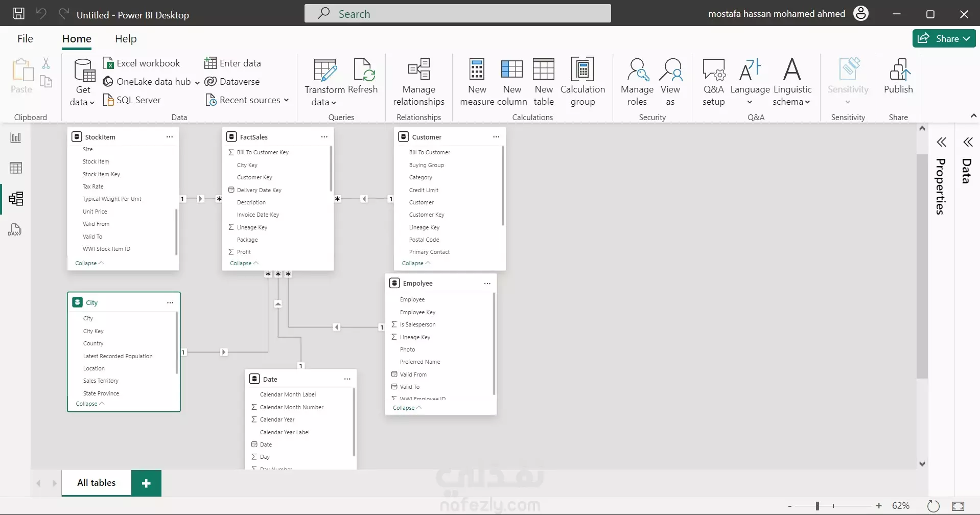Select the All tables layout tab

coord(97,483)
